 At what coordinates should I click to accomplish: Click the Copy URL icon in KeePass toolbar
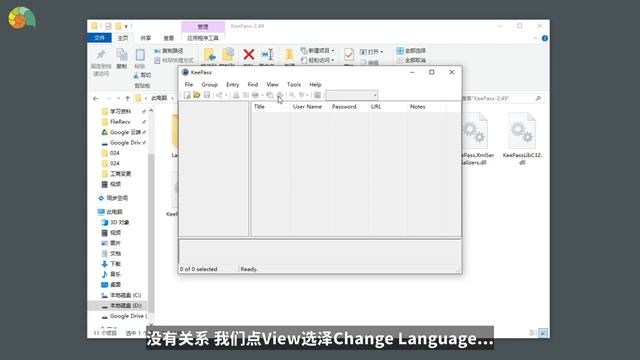point(269,95)
